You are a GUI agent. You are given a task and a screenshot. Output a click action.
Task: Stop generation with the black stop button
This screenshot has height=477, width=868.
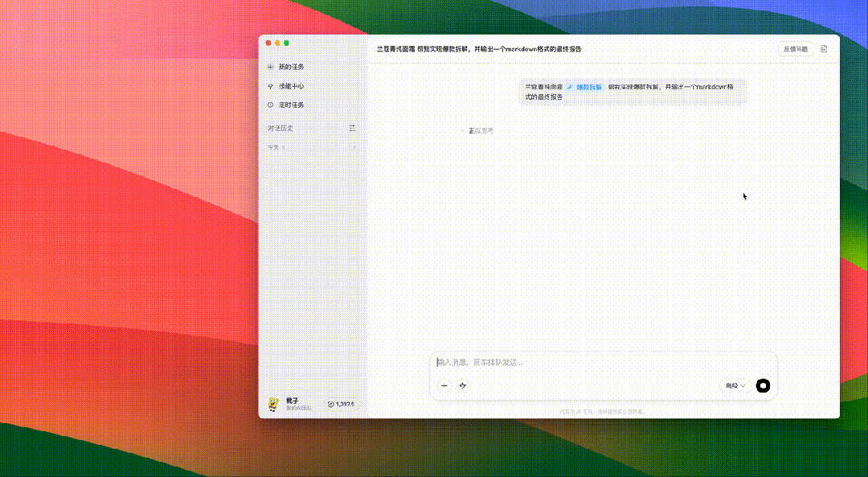point(764,385)
